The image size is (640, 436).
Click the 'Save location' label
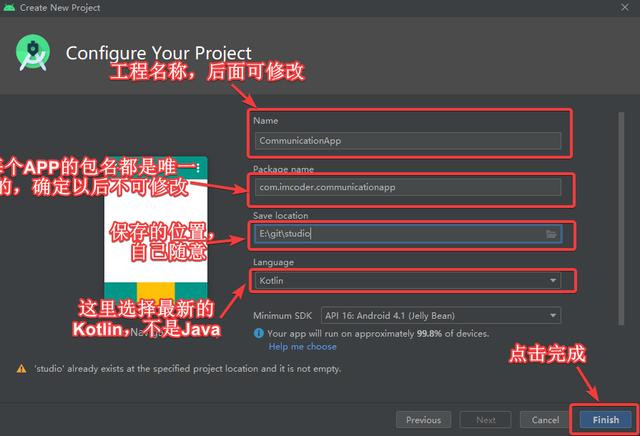tap(280, 216)
